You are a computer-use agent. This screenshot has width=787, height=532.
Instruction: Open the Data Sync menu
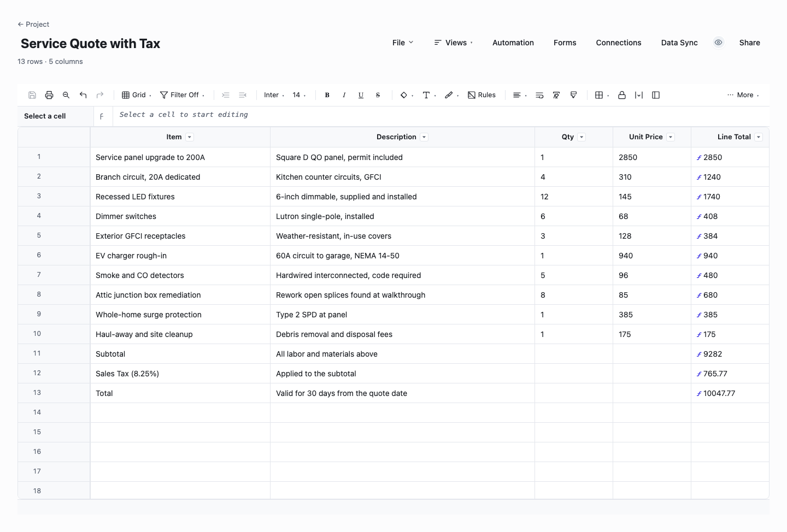[679, 43]
